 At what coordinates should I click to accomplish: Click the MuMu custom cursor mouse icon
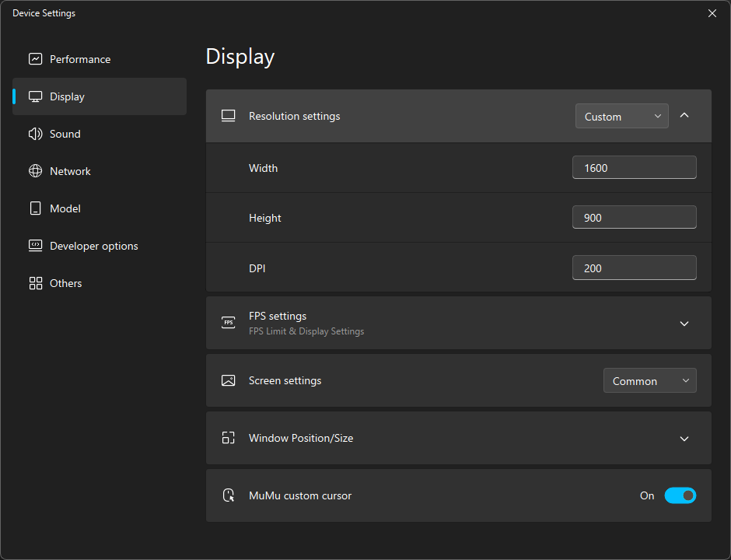[x=229, y=495]
